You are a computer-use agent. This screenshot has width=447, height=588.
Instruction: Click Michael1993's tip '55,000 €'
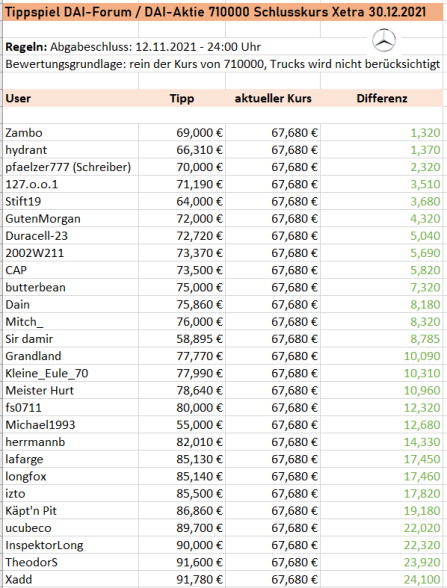[200, 425]
